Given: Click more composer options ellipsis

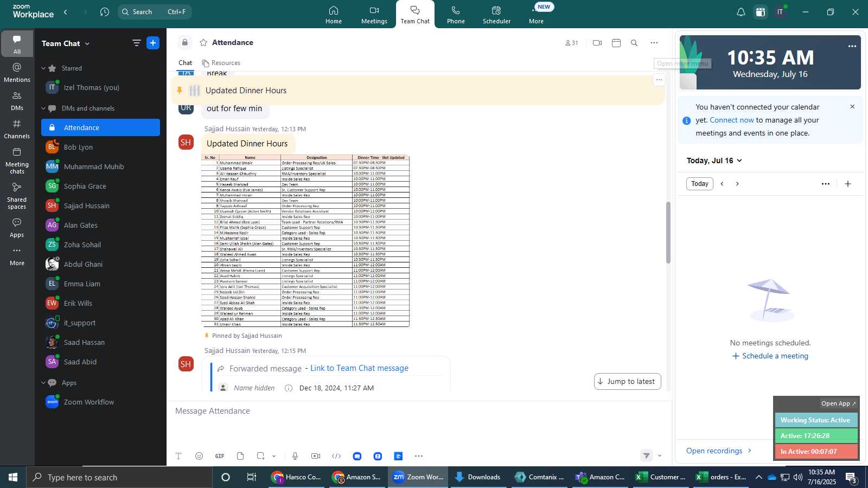Looking at the screenshot, I should point(419,456).
